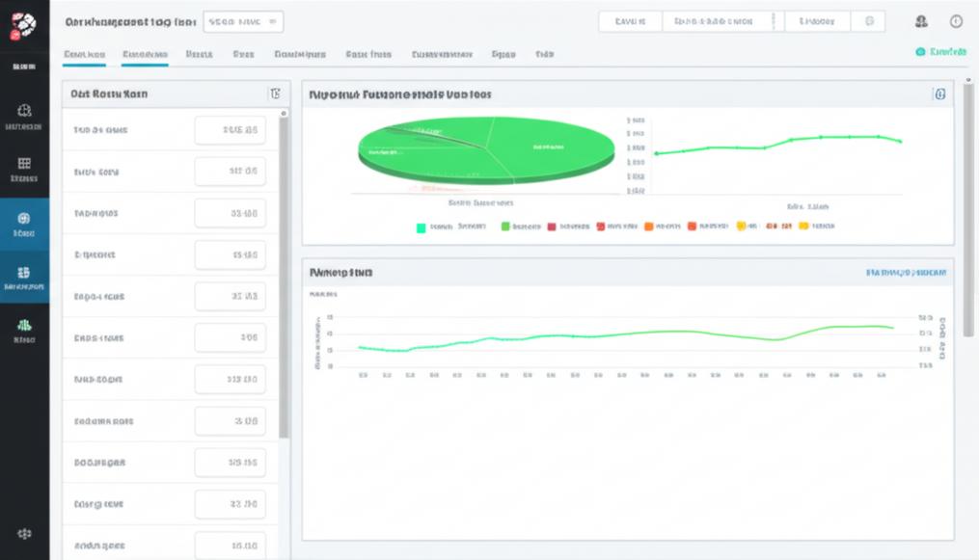Open the dropdown next to the page title
Screen dimensions: 979x560
(243, 21)
